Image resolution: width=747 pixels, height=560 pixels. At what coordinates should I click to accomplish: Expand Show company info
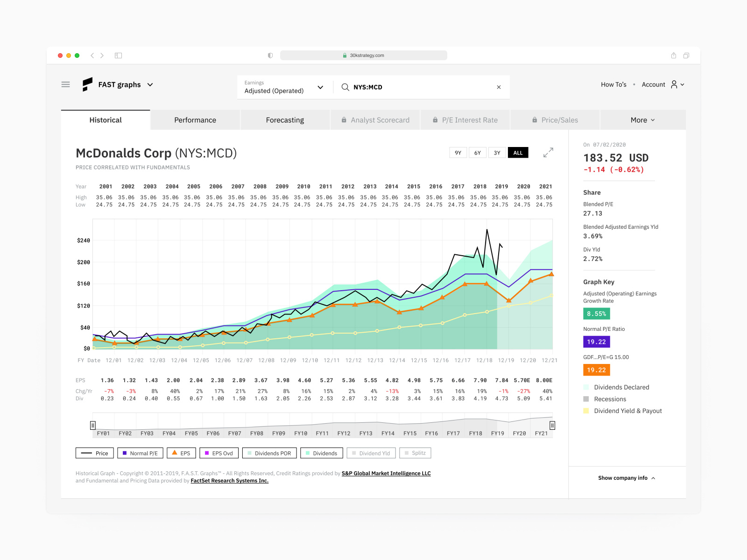click(x=627, y=478)
